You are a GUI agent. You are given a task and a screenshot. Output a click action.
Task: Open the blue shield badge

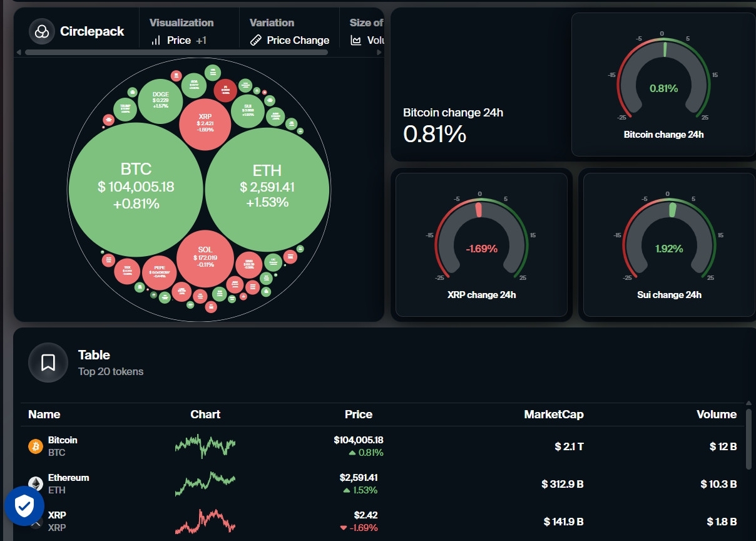pos(24,506)
